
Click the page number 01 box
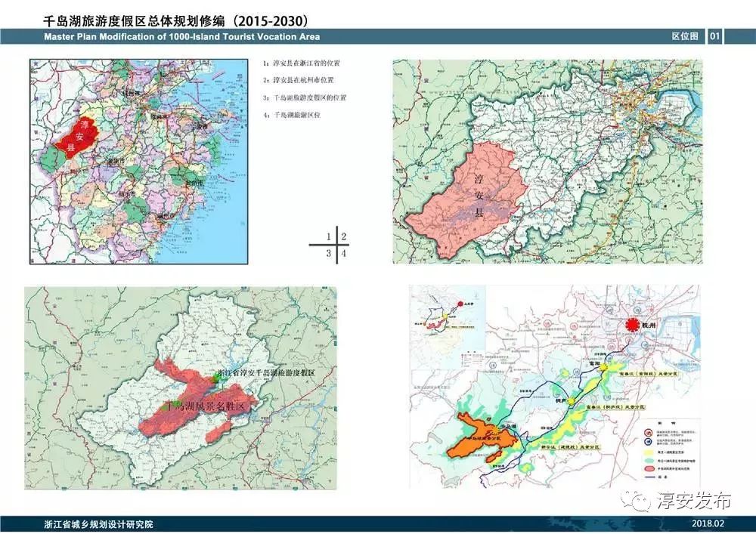[x=715, y=36]
